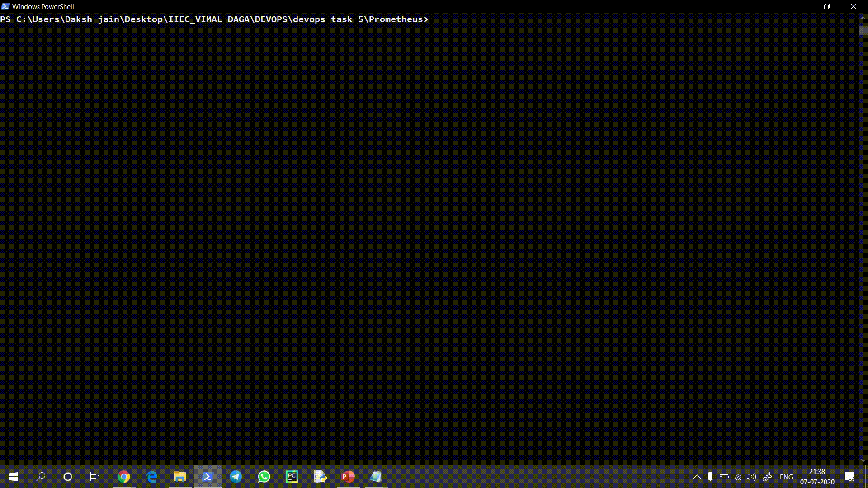
Task: Show hidden system tray icons
Action: [x=697, y=477]
